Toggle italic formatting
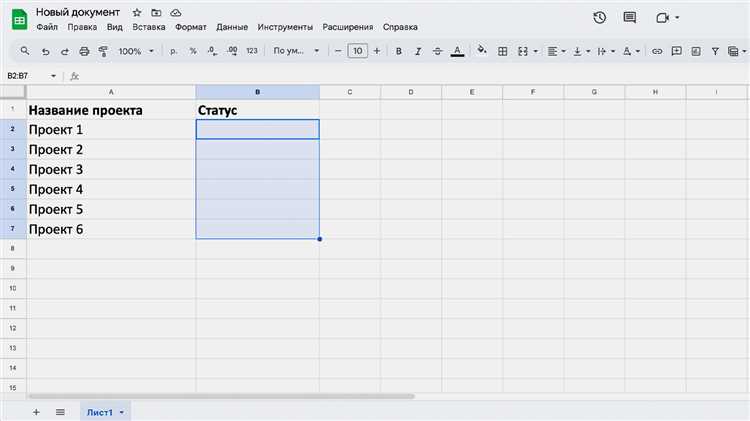Image resolution: width=750 pixels, height=421 pixels. [x=419, y=50]
